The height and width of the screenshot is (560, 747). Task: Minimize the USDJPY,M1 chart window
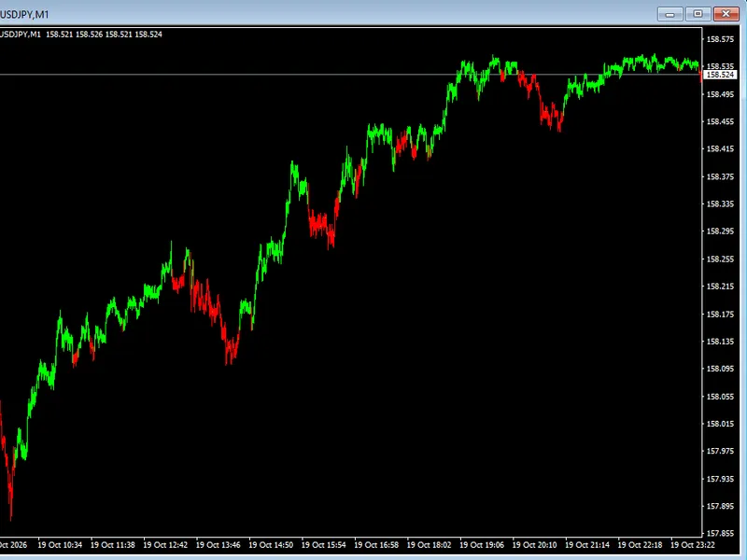(669, 14)
